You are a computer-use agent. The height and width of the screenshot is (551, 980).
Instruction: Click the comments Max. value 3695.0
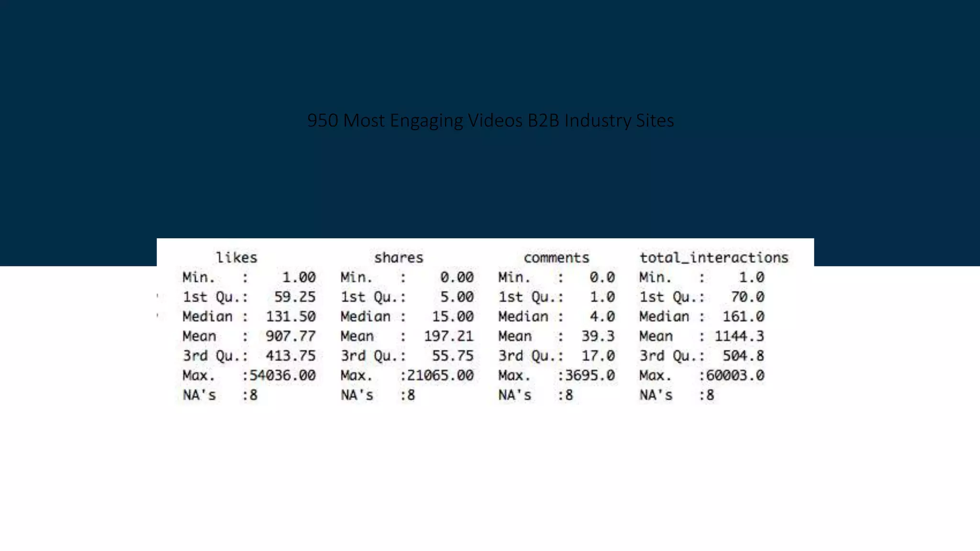[x=590, y=375]
